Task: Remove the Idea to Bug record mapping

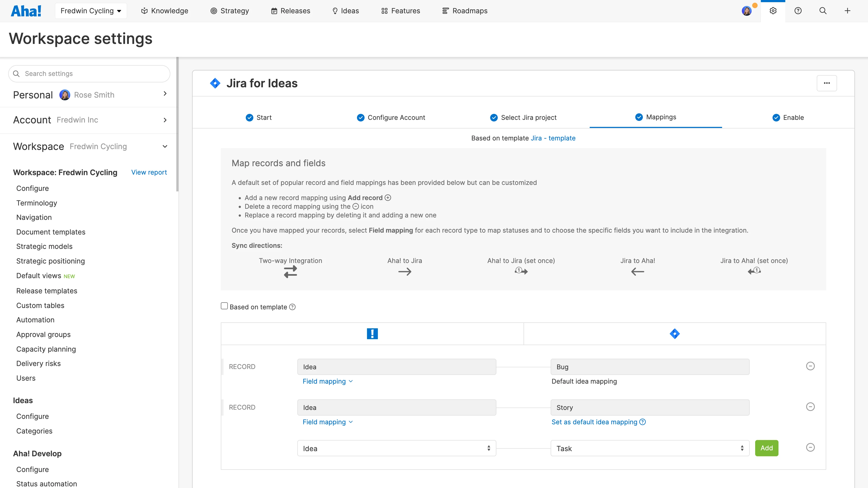Action: point(810,366)
